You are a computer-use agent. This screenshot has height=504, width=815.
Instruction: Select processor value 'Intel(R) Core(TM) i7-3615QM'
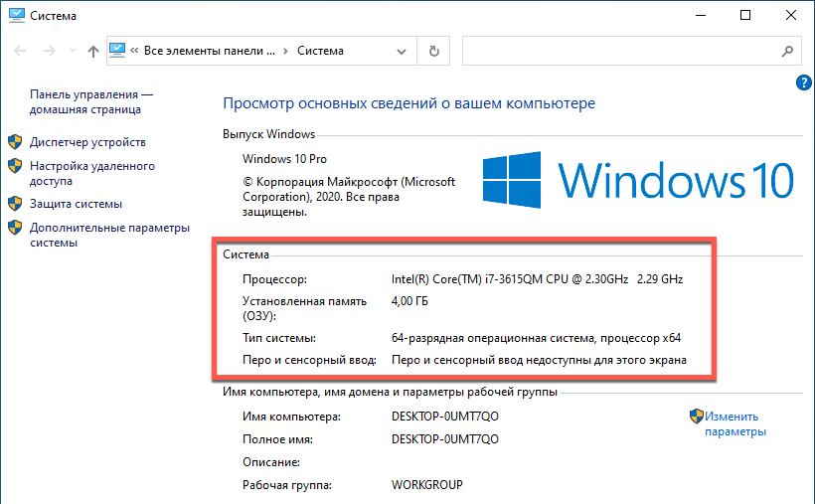click(537, 279)
